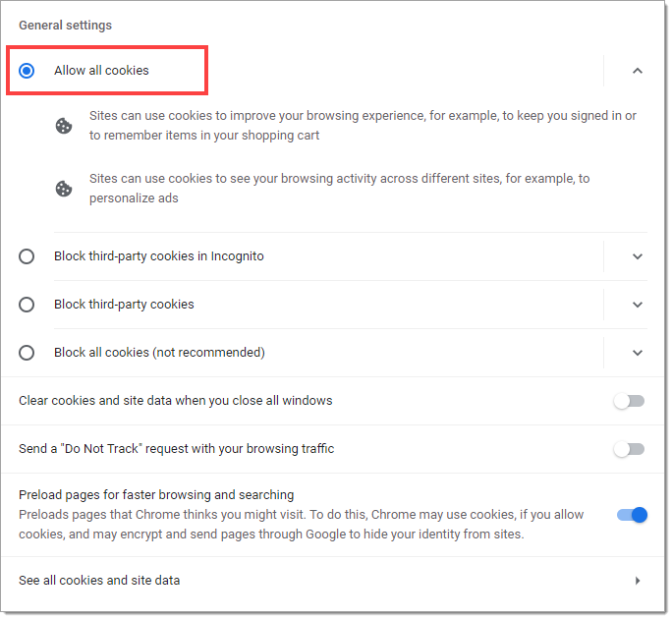The height and width of the screenshot is (619, 672).
Task: Disable the Preload pages toggle
Action: (632, 515)
